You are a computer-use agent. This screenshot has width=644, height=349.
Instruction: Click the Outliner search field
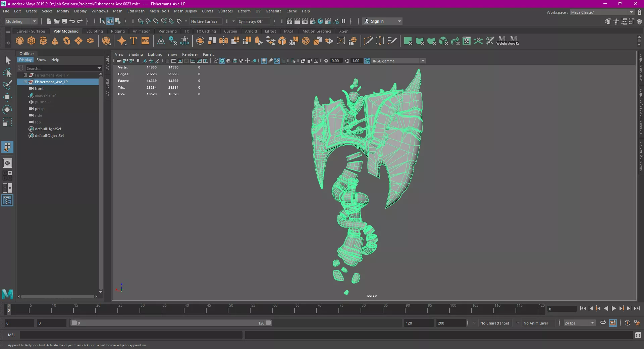coord(60,68)
